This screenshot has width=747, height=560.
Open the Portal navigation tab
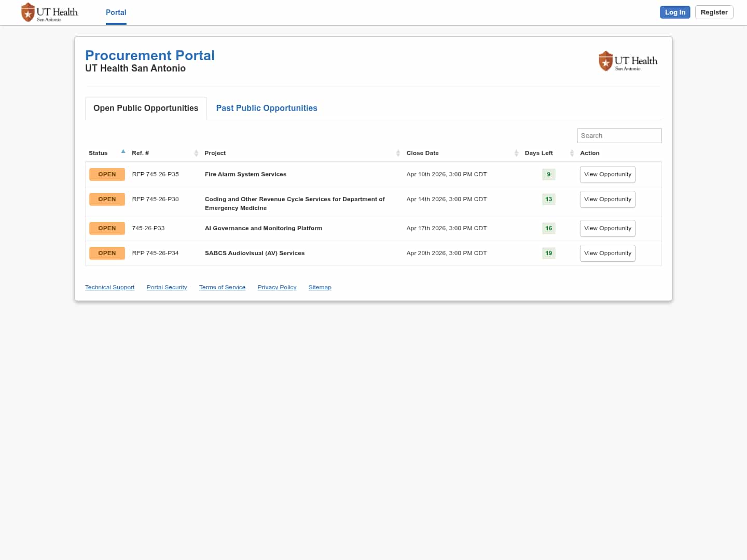[116, 12]
